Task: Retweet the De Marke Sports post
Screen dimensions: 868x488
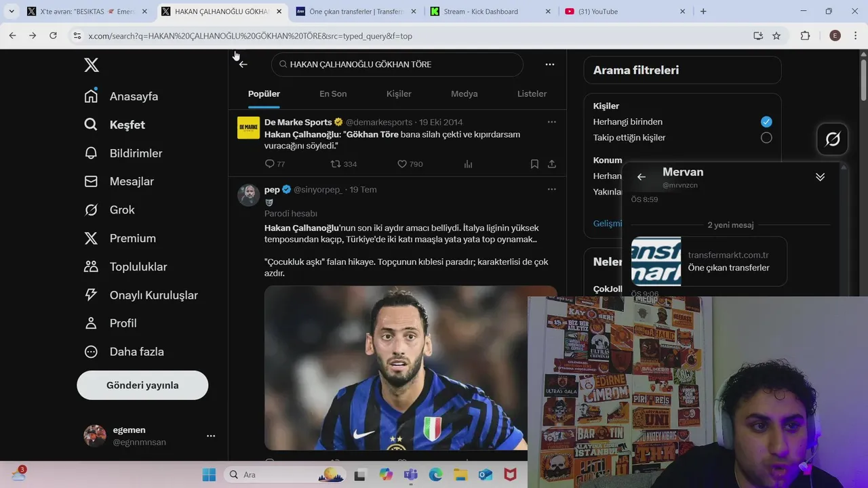Action: (x=343, y=164)
